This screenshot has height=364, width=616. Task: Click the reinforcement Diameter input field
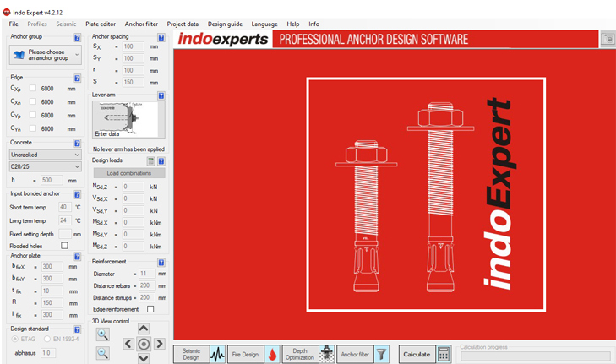[147, 274]
